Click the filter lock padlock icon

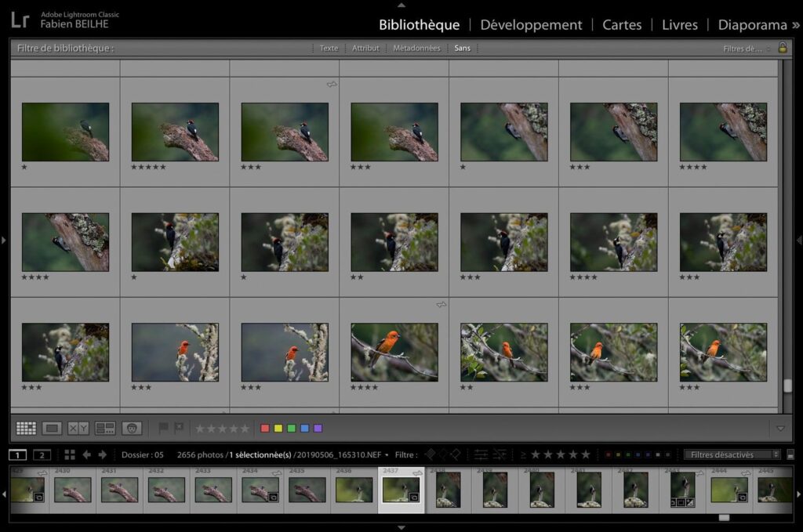click(x=782, y=48)
